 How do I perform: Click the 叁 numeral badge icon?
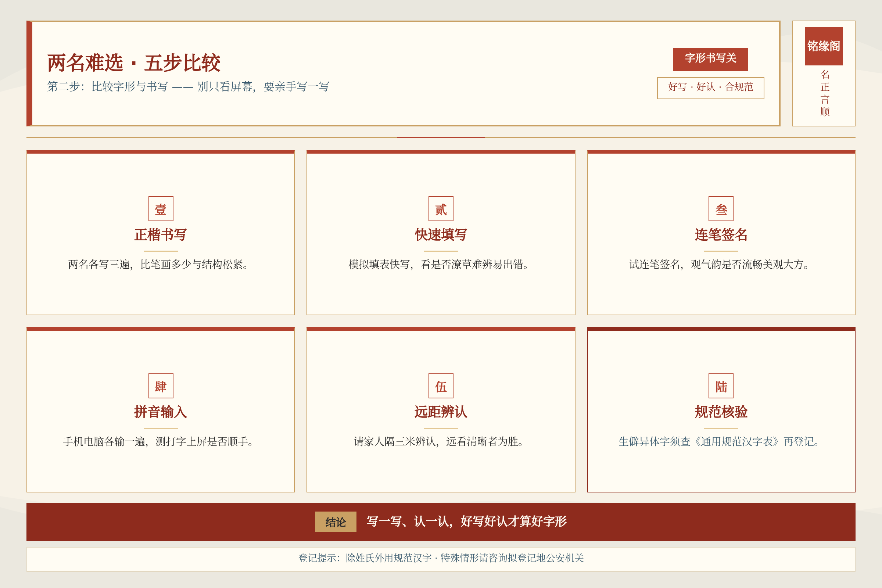(721, 208)
